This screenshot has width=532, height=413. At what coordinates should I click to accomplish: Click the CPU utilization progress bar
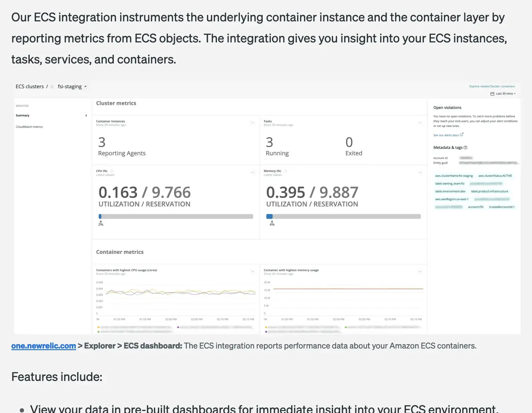tap(176, 217)
